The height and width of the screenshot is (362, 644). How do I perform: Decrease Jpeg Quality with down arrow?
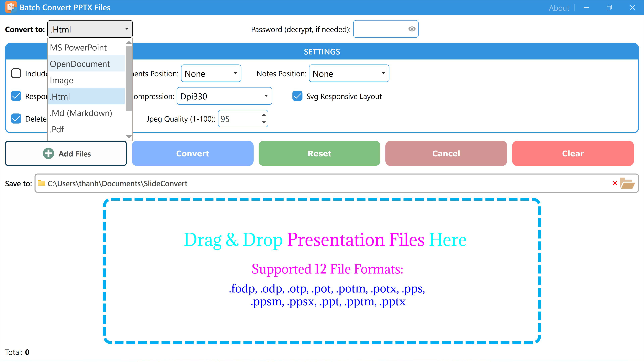263,122
